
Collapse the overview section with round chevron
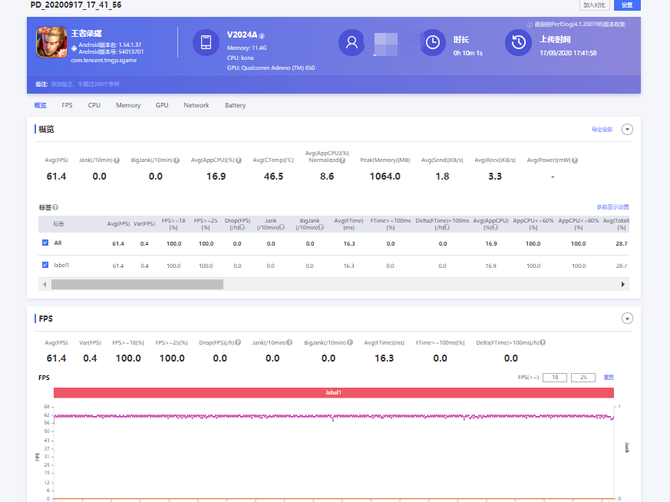click(627, 129)
